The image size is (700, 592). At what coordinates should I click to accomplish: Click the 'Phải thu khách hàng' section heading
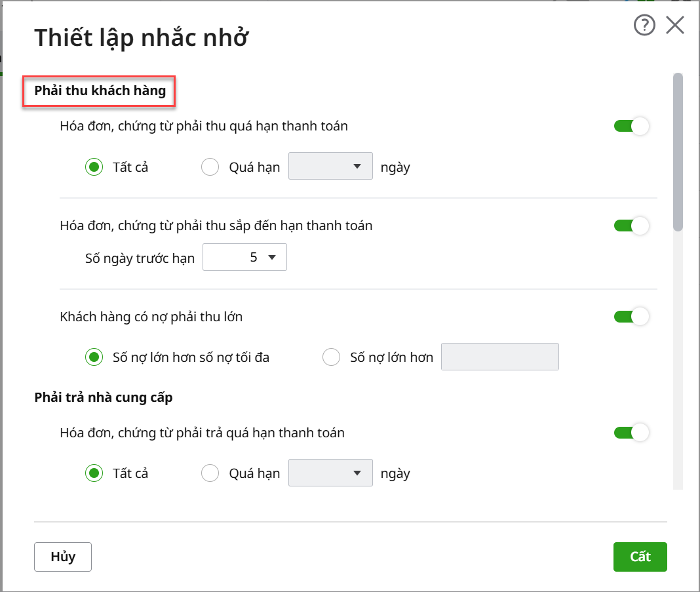coord(100,90)
